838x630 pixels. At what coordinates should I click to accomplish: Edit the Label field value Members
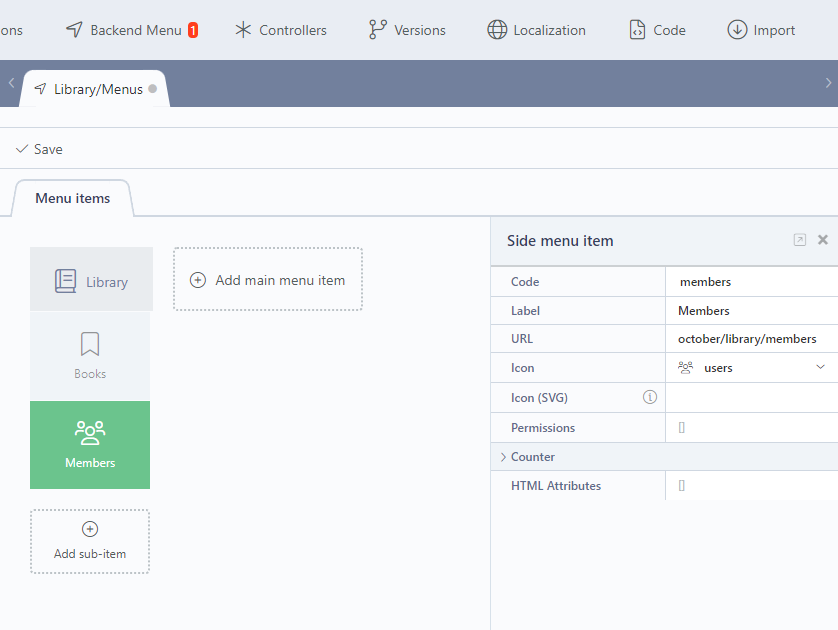pos(751,310)
